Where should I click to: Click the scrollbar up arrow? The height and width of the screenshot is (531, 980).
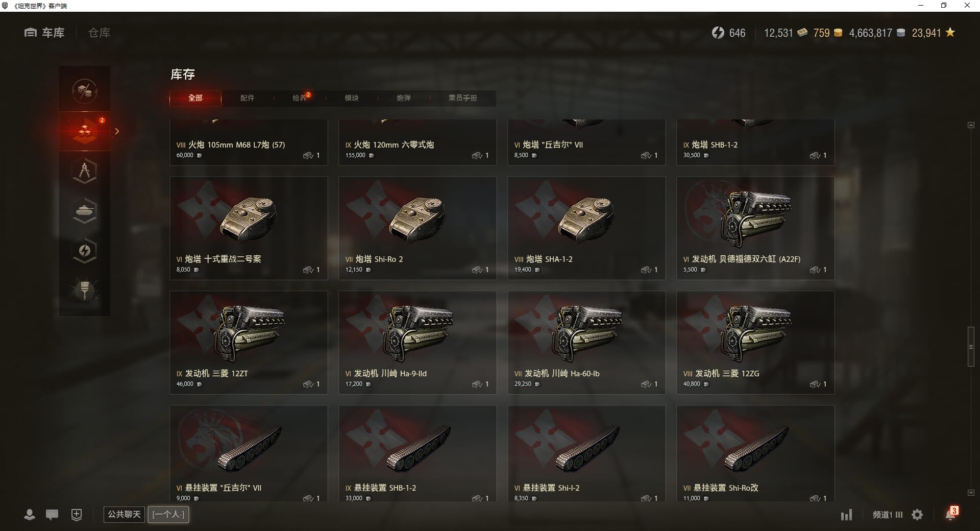971,125
